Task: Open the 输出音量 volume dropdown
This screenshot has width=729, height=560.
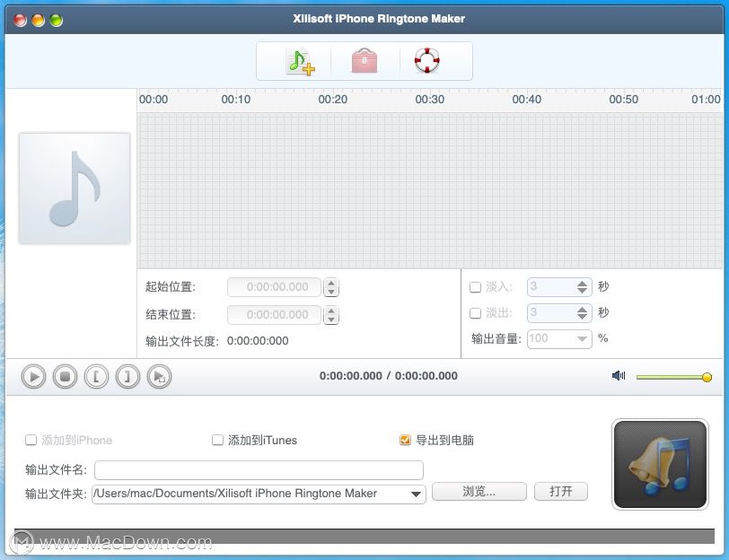Action: [583, 340]
